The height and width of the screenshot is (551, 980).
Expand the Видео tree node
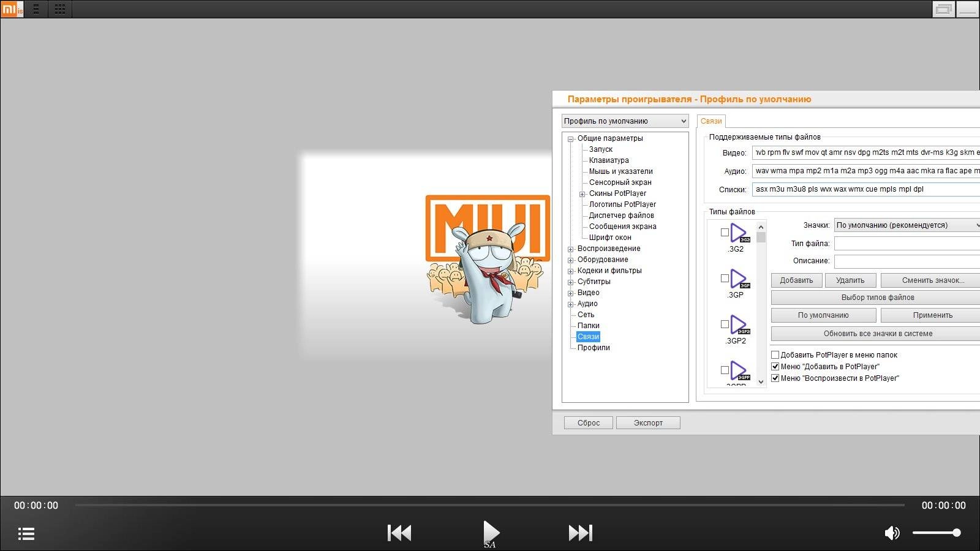(x=571, y=293)
